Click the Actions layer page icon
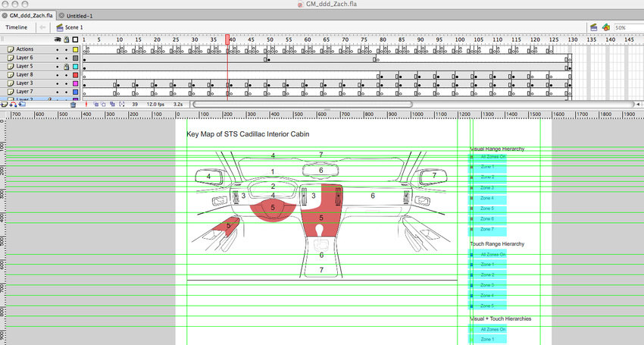 pos(11,49)
